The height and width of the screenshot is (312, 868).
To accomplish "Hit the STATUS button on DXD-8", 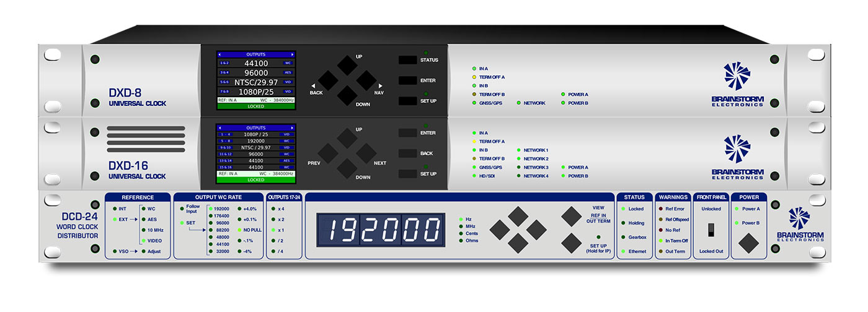I will [x=407, y=60].
